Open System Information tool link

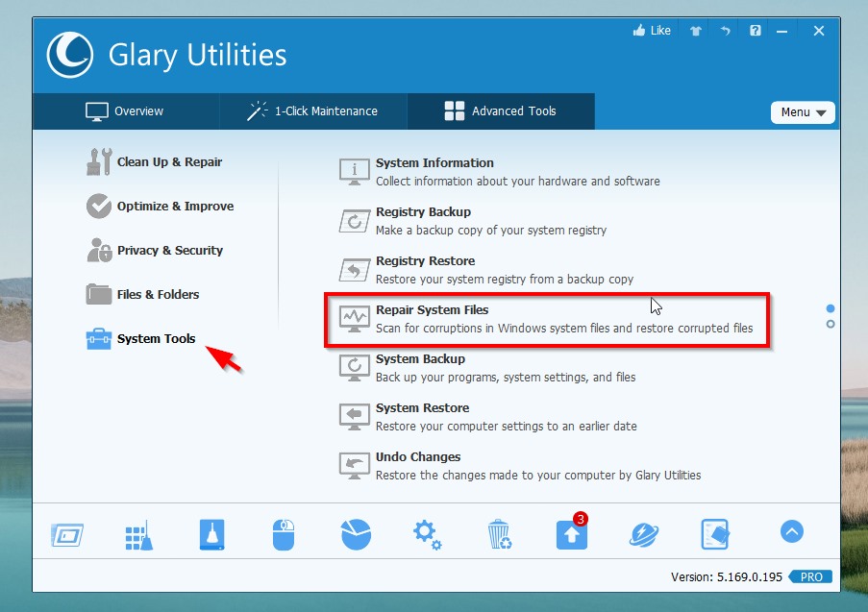tap(434, 163)
